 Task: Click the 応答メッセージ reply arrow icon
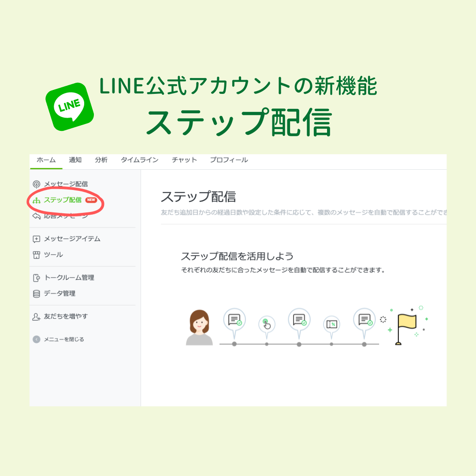(37, 216)
